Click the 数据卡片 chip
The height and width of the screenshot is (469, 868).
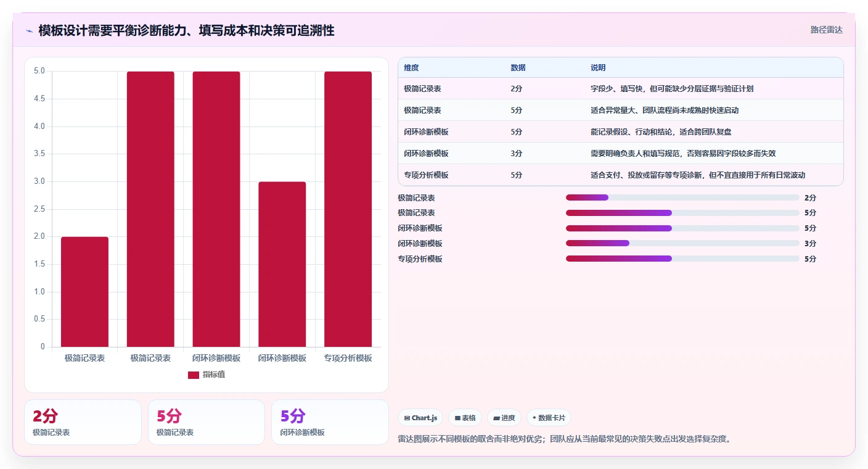549,418
